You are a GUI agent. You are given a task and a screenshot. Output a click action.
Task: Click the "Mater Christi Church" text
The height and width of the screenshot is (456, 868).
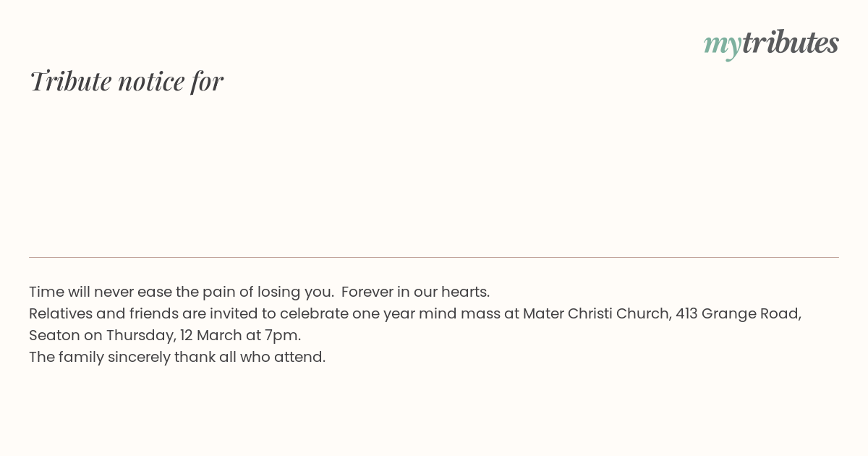tap(596, 314)
